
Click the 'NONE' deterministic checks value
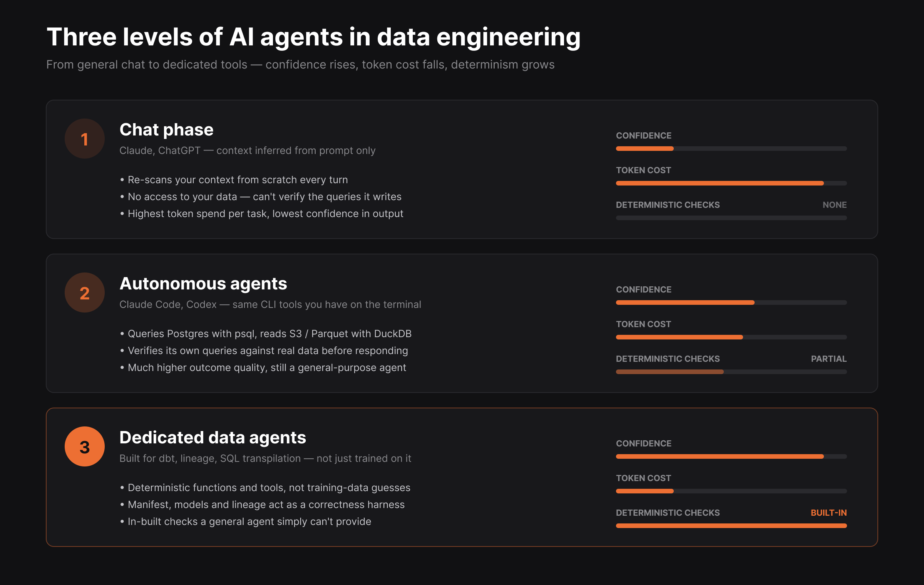pos(835,205)
